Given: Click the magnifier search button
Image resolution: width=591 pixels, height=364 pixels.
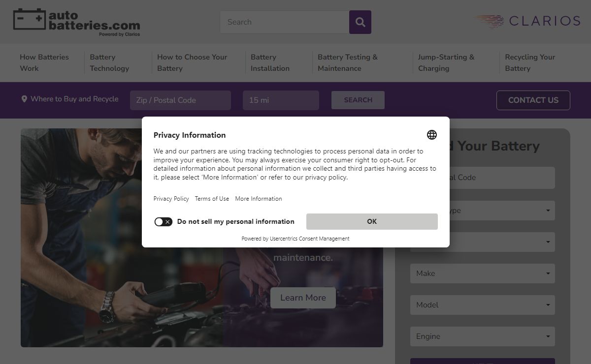Looking at the screenshot, I should (360, 22).
